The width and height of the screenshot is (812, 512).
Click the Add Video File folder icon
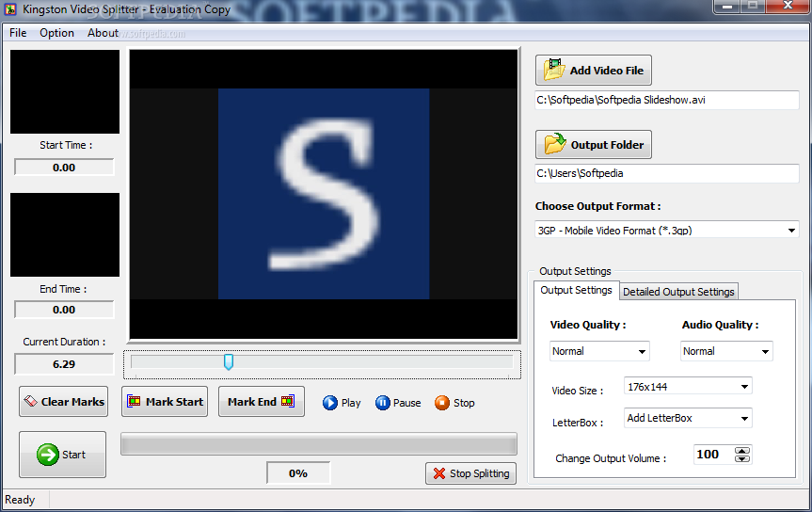click(553, 70)
